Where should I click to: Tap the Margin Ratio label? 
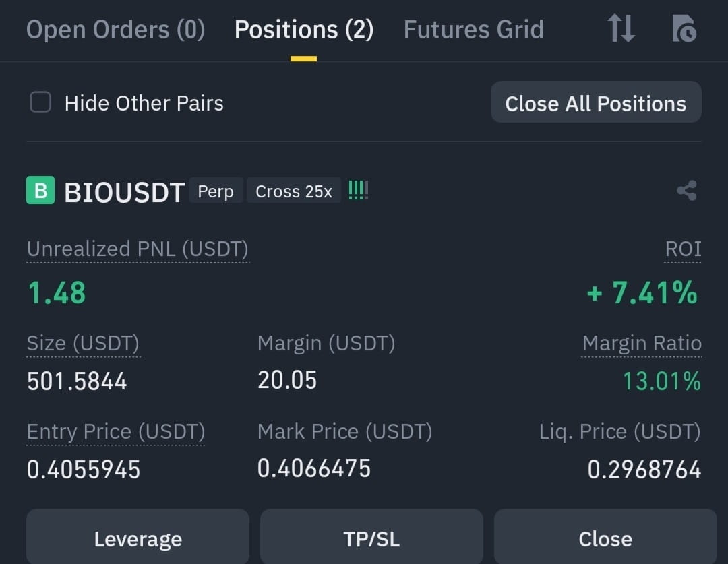click(x=642, y=344)
